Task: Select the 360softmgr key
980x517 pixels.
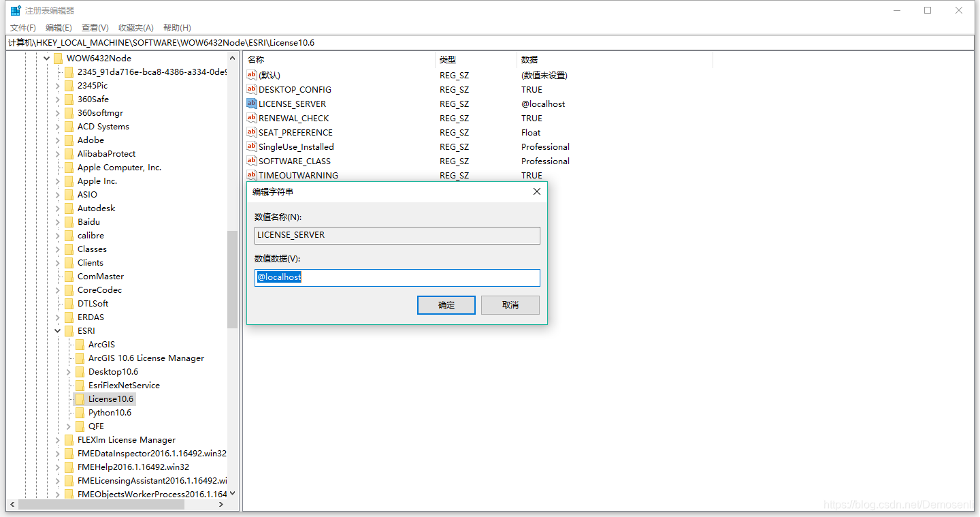Action: 100,112
